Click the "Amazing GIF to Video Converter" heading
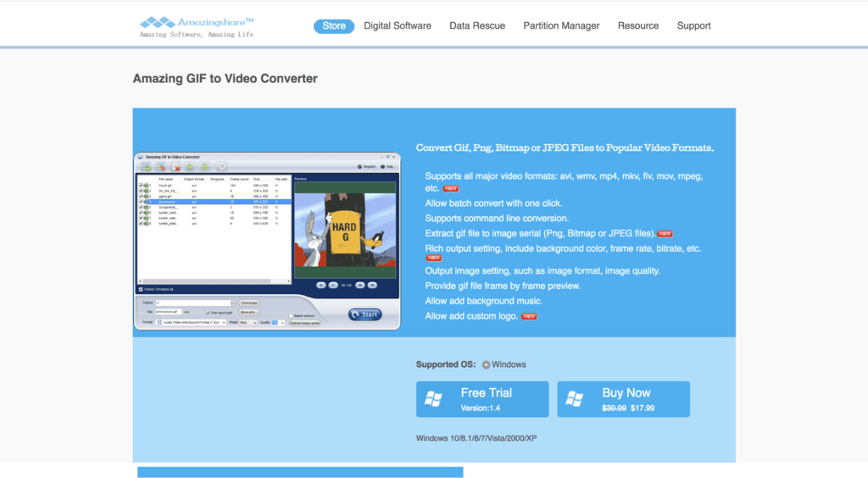The image size is (868, 478). point(225,79)
